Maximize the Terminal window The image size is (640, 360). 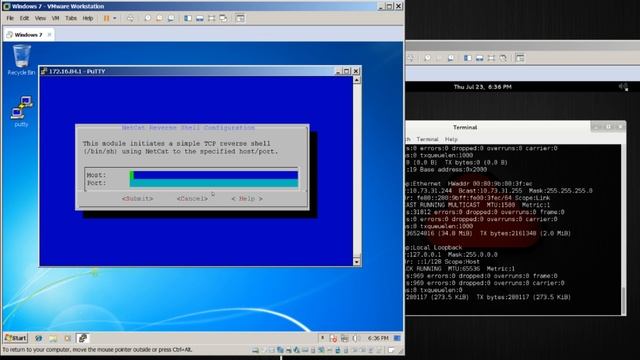609,127
